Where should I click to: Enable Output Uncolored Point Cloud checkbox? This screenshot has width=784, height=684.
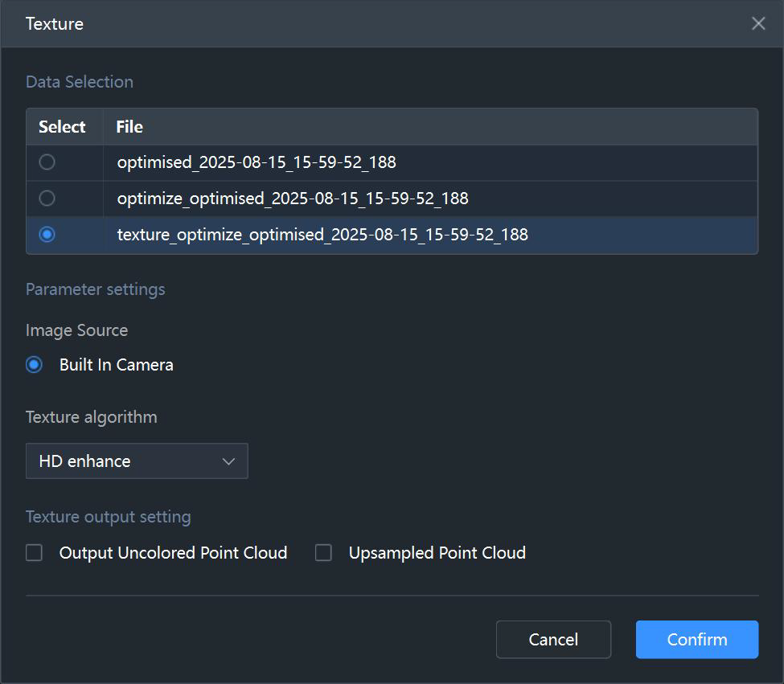(x=34, y=553)
